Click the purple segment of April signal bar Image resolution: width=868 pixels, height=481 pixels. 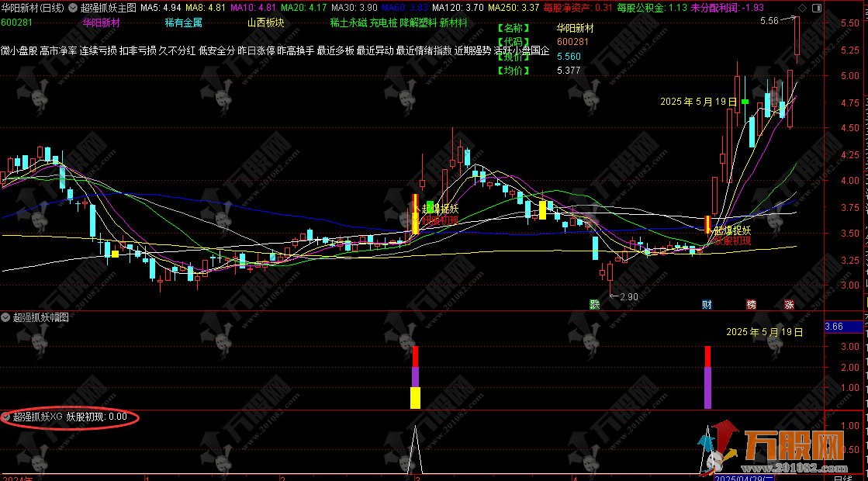(707, 387)
